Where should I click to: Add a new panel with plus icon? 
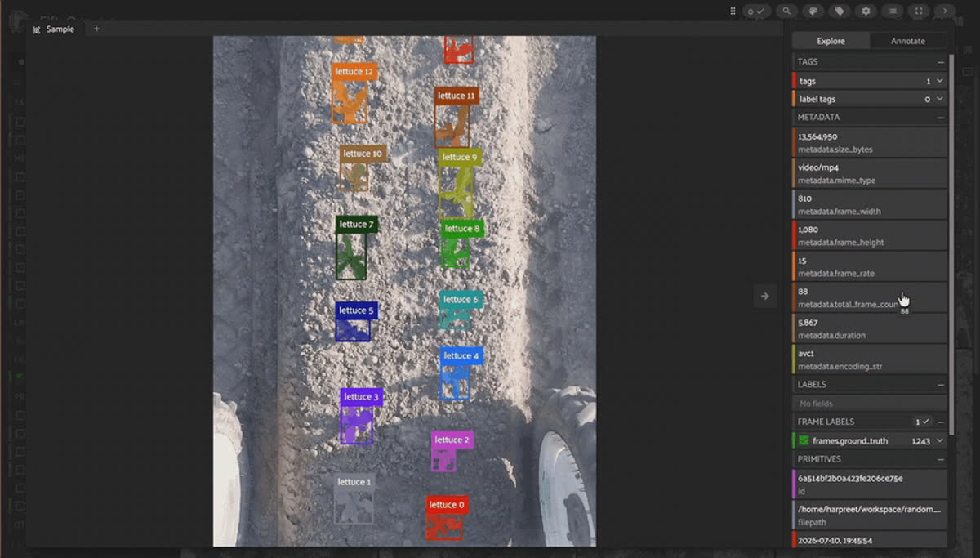click(x=96, y=29)
